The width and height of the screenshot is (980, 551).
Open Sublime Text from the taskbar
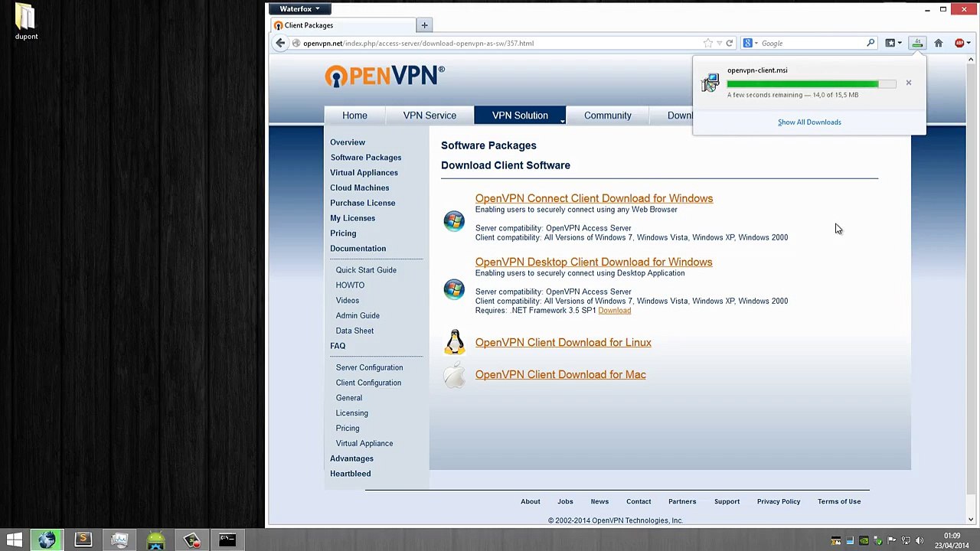83,540
